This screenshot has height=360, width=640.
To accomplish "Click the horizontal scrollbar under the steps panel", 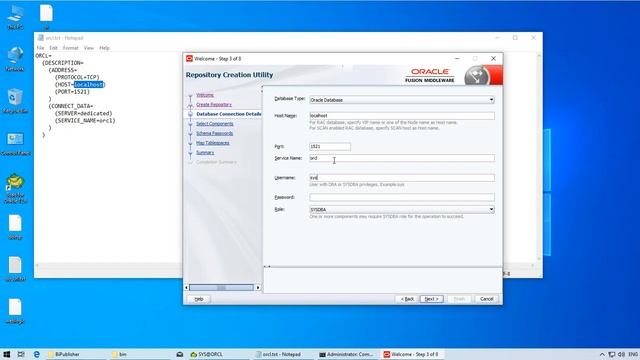I will coord(222,288).
